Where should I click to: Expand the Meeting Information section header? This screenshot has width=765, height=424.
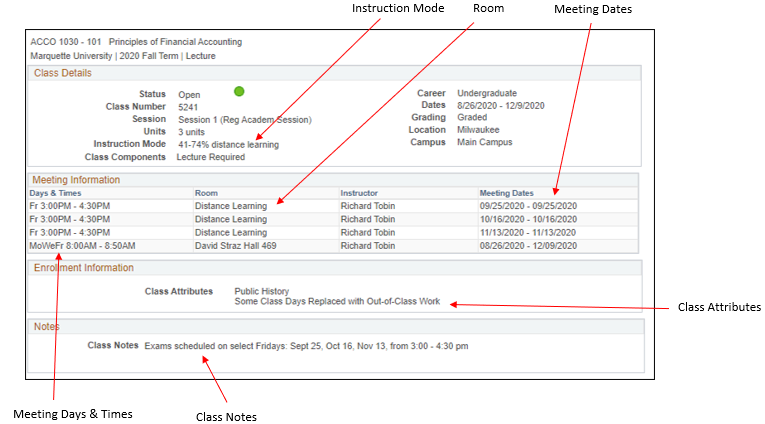click(76, 180)
